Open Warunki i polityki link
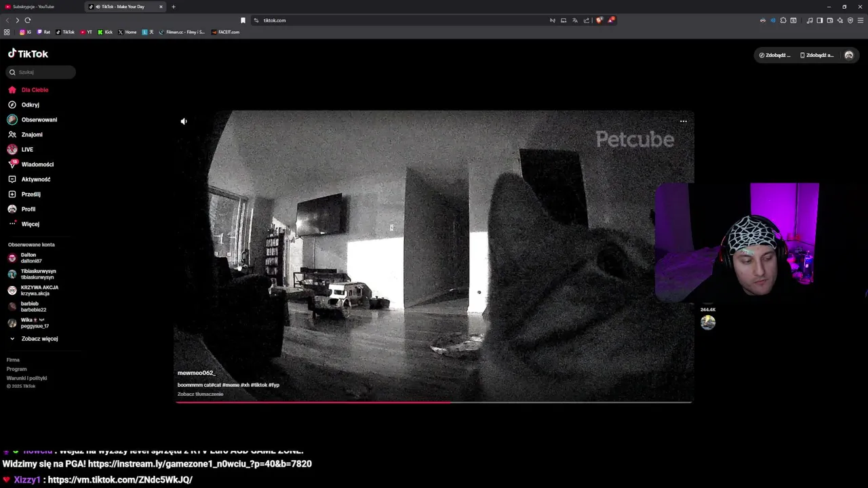868x488 pixels. [x=26, y=378]
